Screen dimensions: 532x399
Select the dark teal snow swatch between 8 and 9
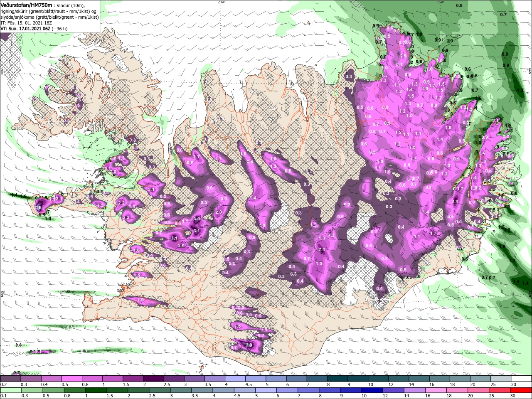(337, 379)
